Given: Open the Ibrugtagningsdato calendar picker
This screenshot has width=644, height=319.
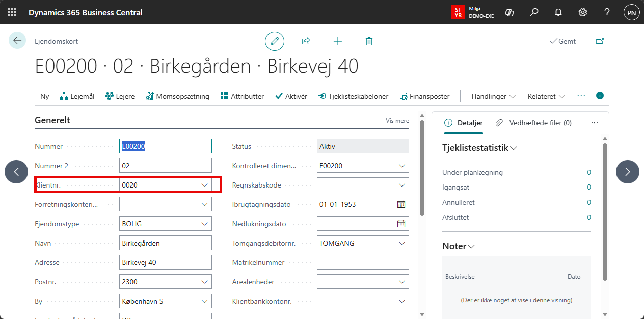Looking at the screenshot, I should (401, 204).
